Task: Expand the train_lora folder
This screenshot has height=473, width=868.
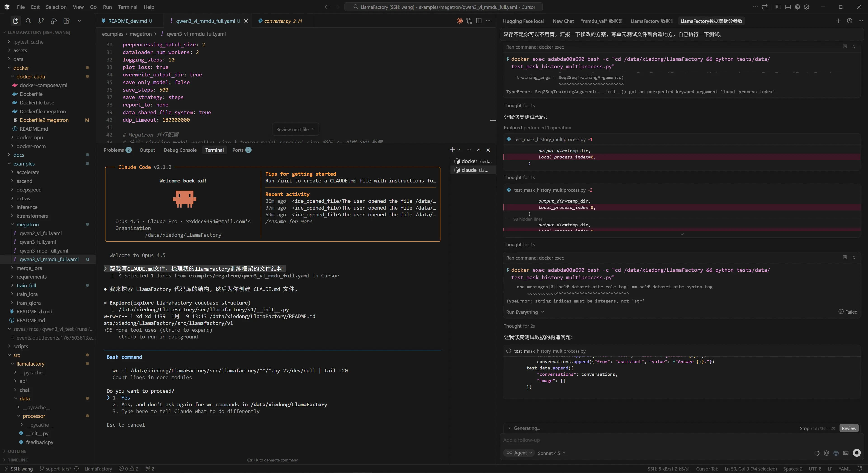Action: coord(27,294)
